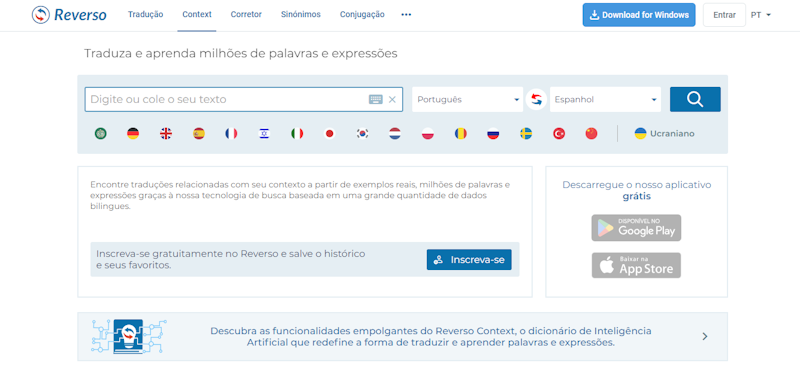Select the Dutch flag icon

tap(395, 134)
